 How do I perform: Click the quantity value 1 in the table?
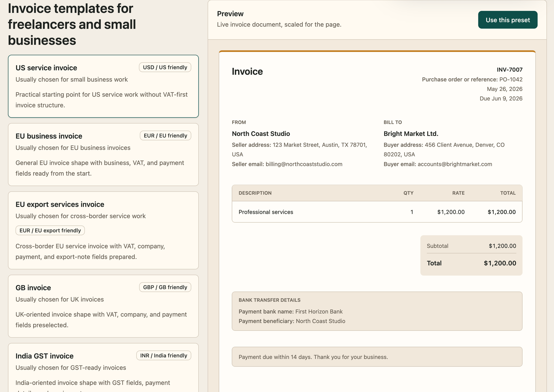(412, 212)
